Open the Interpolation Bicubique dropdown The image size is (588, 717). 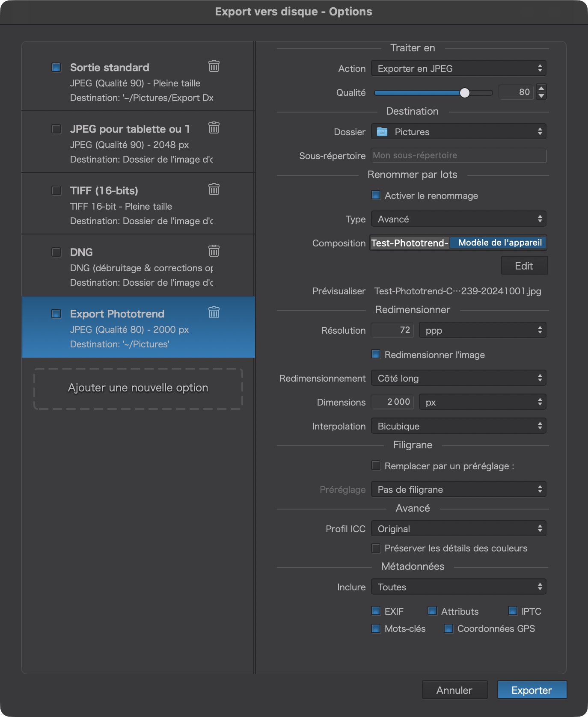click(458, 426)
